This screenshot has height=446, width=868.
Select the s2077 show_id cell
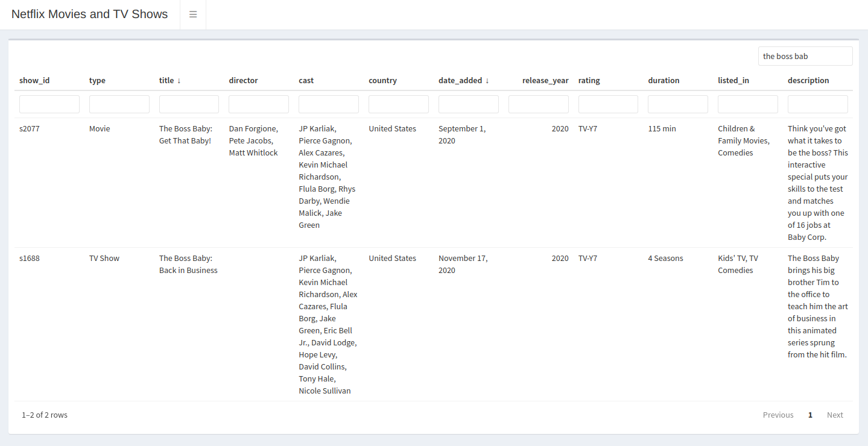click(30, 128)
